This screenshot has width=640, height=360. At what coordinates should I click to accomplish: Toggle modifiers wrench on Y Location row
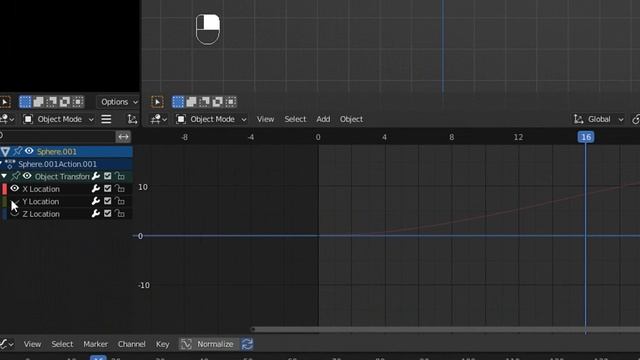tap(96, 201)
